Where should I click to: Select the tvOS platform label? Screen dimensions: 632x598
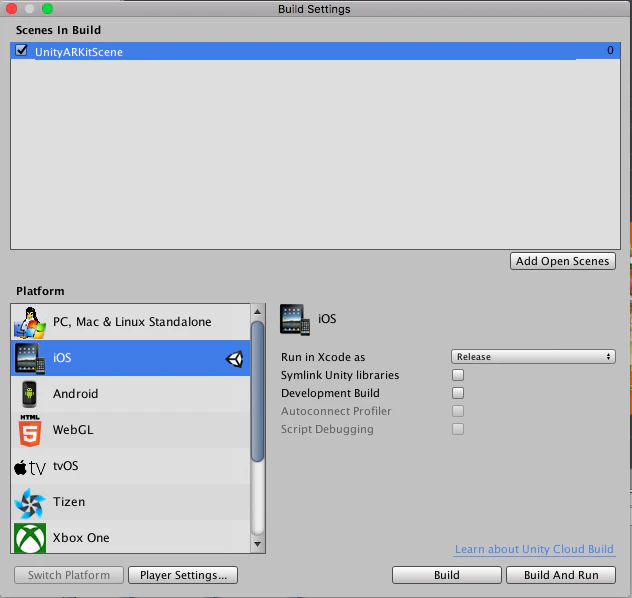coord(66,466)
